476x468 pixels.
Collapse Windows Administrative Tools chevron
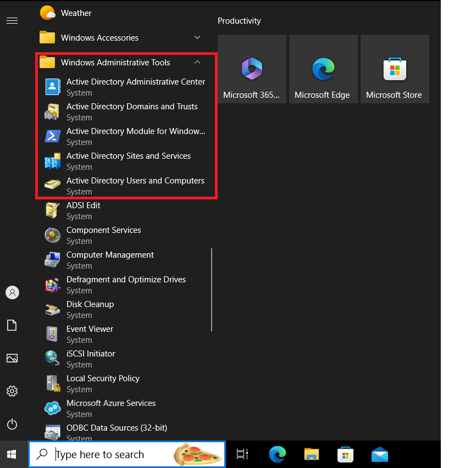pyautogui.click(x=197, y=62)
